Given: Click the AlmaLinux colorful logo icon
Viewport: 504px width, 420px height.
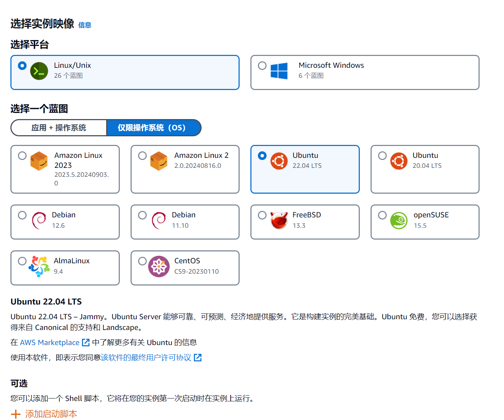Looking at the screenshot, I should click(x=39, y=266).
